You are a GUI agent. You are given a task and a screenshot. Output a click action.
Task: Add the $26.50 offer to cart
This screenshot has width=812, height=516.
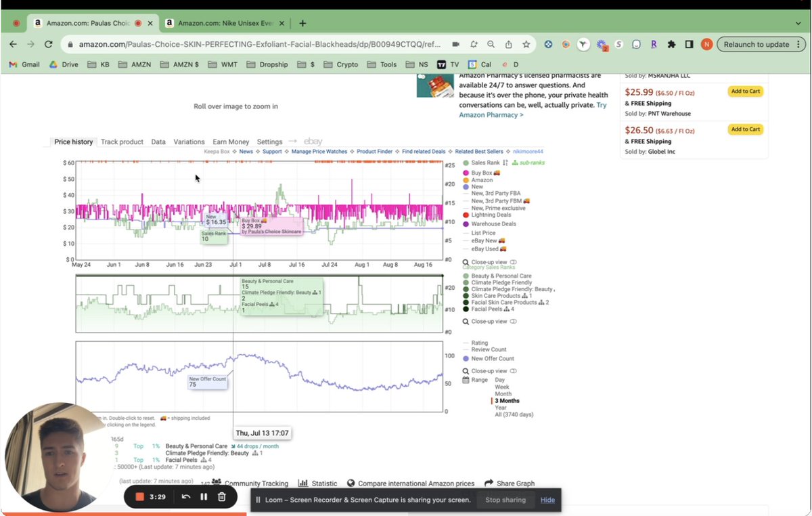tap(745, 129)
